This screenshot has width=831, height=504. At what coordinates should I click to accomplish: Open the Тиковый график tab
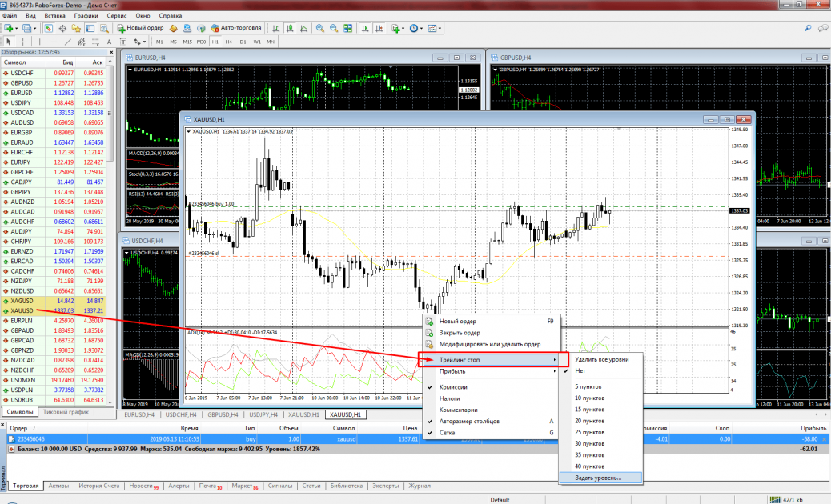66,412
